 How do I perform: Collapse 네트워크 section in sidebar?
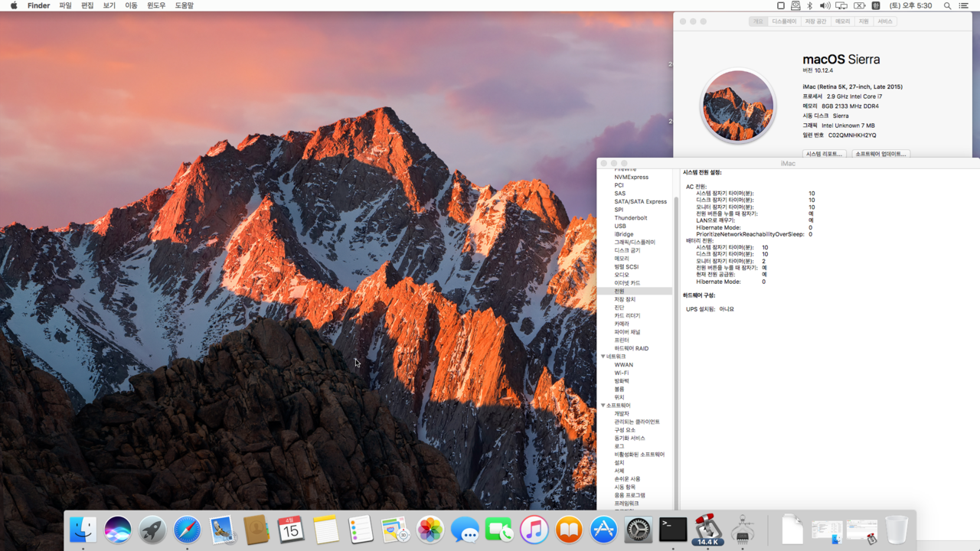coord(603,357)
